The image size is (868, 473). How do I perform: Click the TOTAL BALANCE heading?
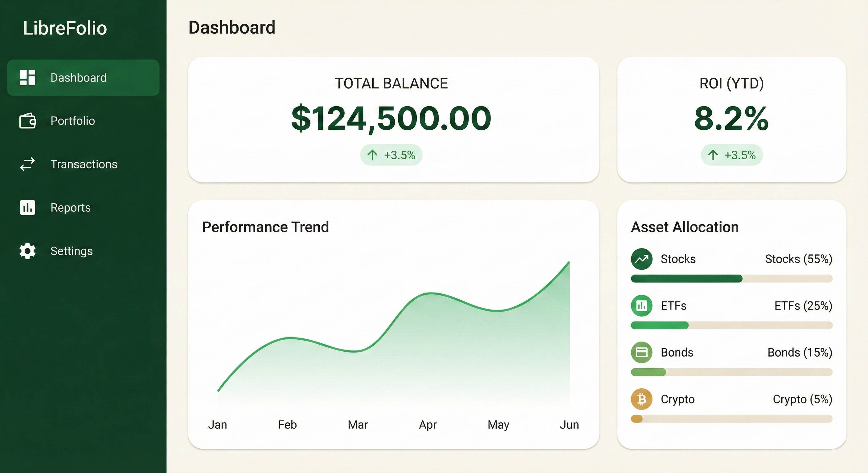[x=391, y=83]
